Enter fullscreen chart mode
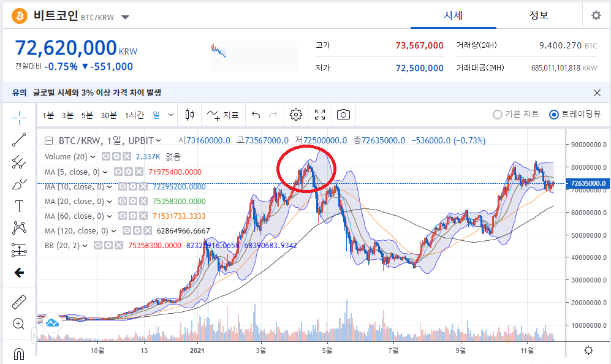 pyautogui.click(x=320, y=115)
